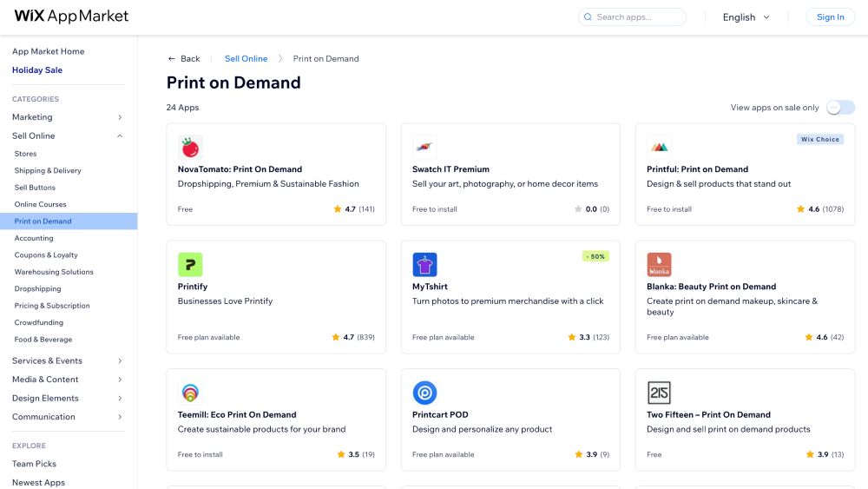Open the Crowdfunding subcategory
This screenshot has height=489, width=868.
[39, 322]
